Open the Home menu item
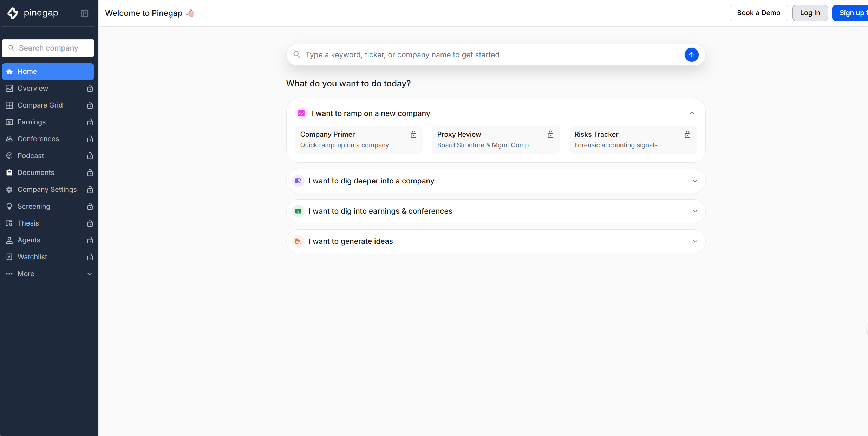 (48, 72)
